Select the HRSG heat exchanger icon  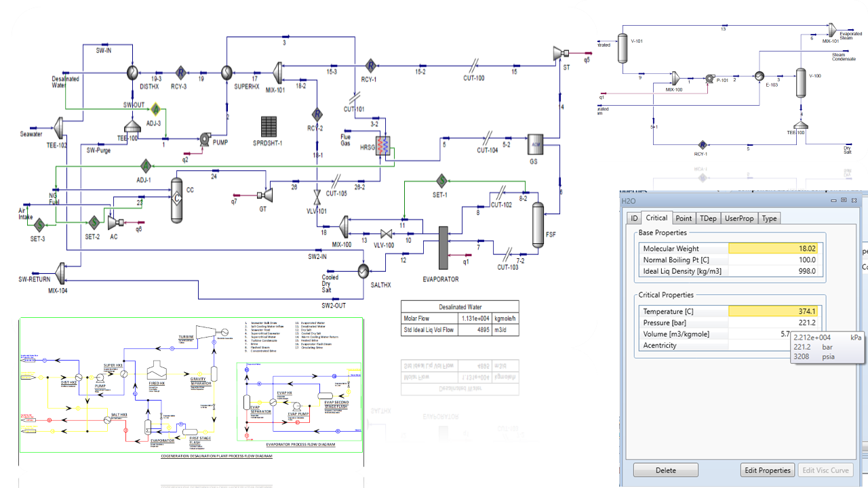[x=384, y=145]
